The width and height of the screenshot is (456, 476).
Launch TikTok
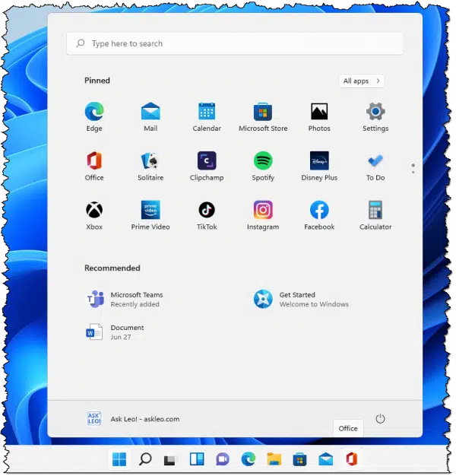(x=207, y=215)
